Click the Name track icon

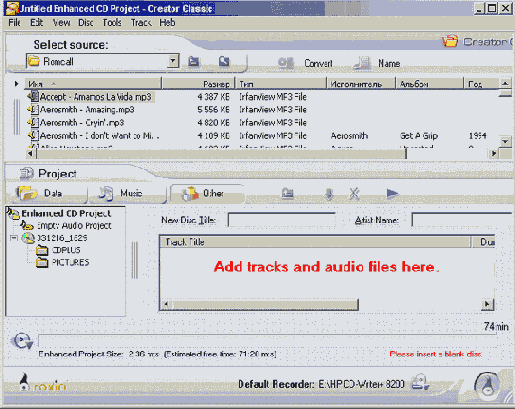coord(362,63)
